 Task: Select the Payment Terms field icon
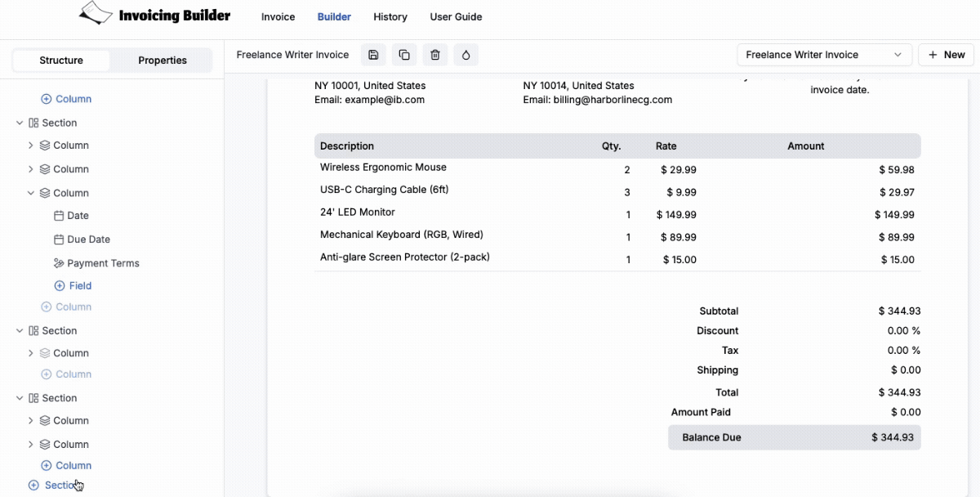[59, 263]
